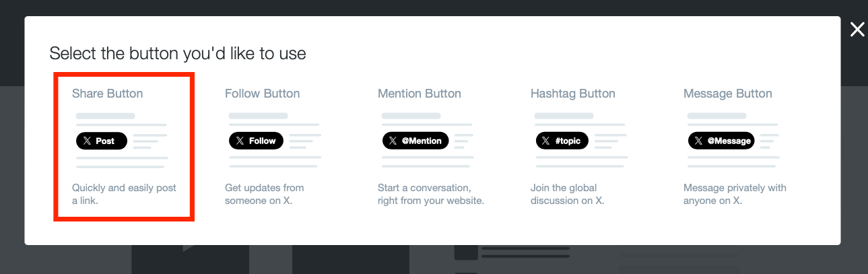
Task: Select the Share Button heading
Action: 108,94
